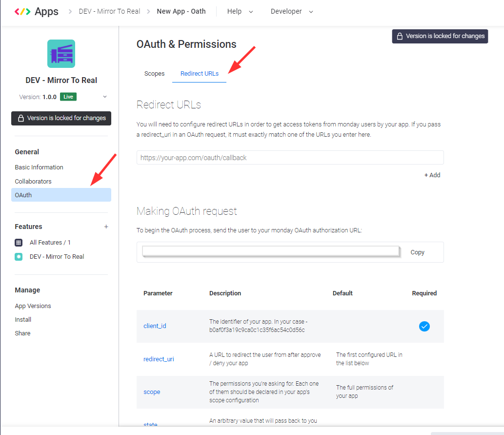Click the DEV - Mirror To Real app thumbnail
Screen dimensions: 504x435
pos(61,54)
